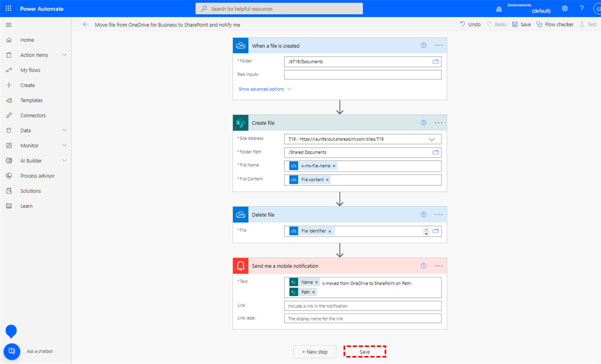Click Test in the top toolbar

(x=588, y=24)
